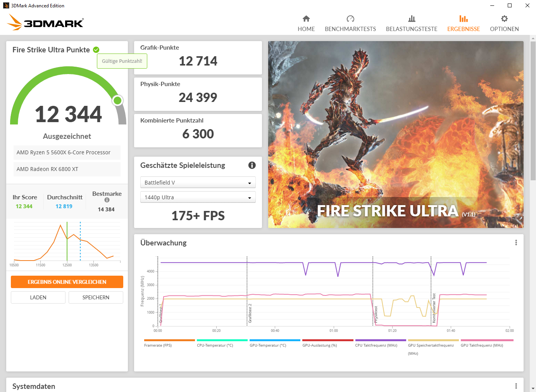
Task: Click the Bestmarke info icon
Action: [107, 200]
